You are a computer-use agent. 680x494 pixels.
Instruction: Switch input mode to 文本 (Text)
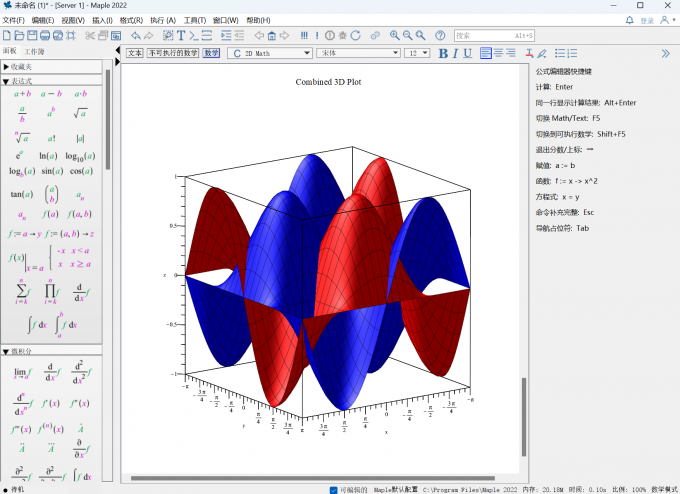pos(135,53)
